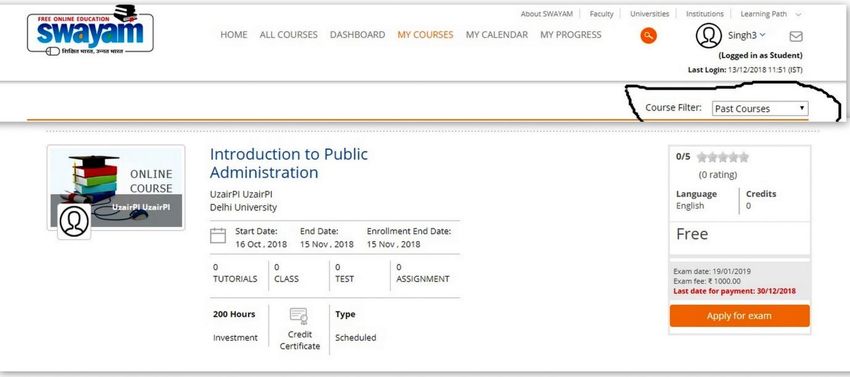Image resolution: width=850 pixels, height=377 pixels.
Task: Go to HOME menu
Action: point(234,35)
